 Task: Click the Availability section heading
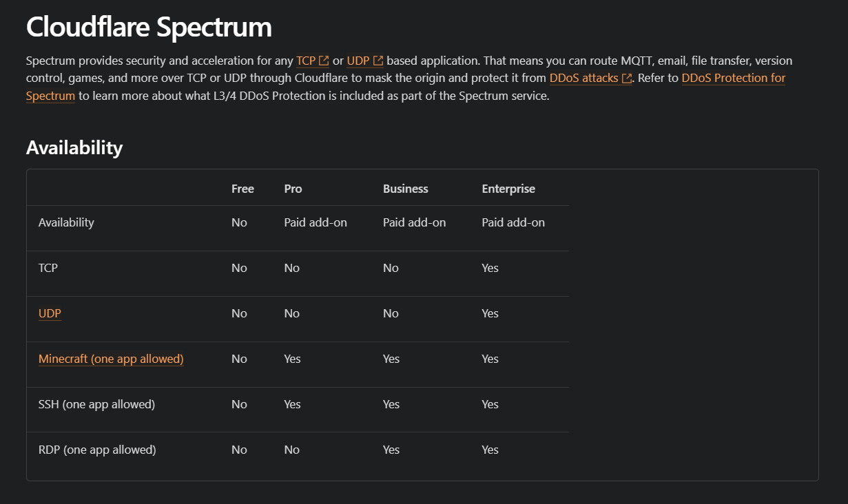pos(74,147)
